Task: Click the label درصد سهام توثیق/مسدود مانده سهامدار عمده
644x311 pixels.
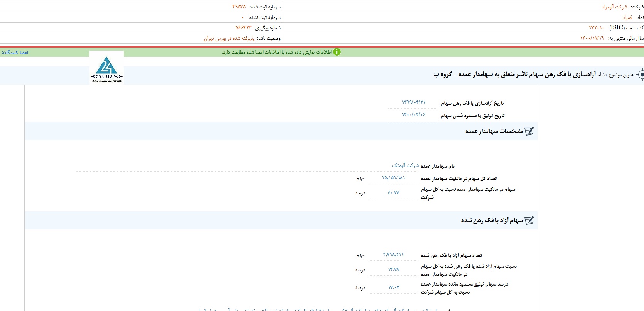Action: pos(465,288)
